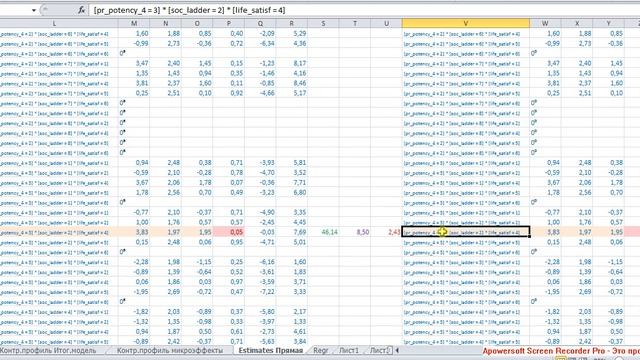Click the sheet tab bar scroll arrow
The height and width of the screenshot is (360, 640).
coord(397,350)
